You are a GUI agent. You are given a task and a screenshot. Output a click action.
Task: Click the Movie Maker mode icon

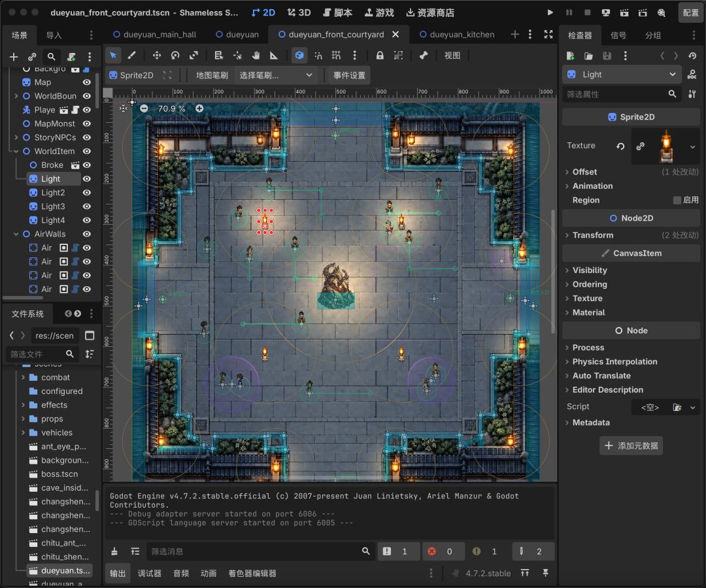coord(661,12)
